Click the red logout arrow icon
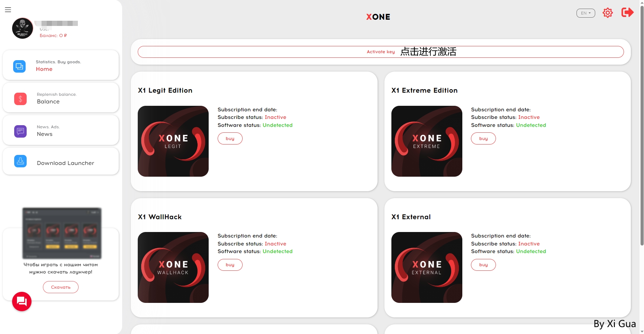The height and width of the screenshot is (334, 644). [x=627, y=12]
